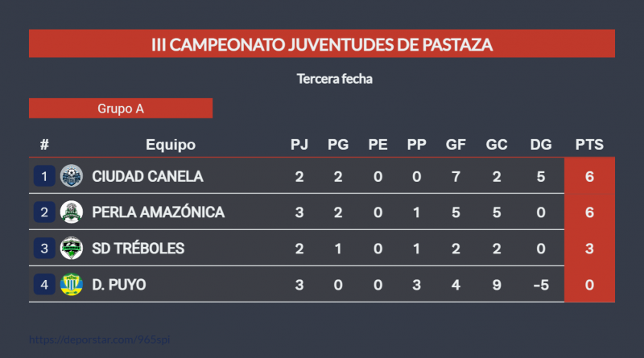The width and height of the screenshot is (644, 358).
Task: Click the DG column header
Action: (x=541, y=145)
